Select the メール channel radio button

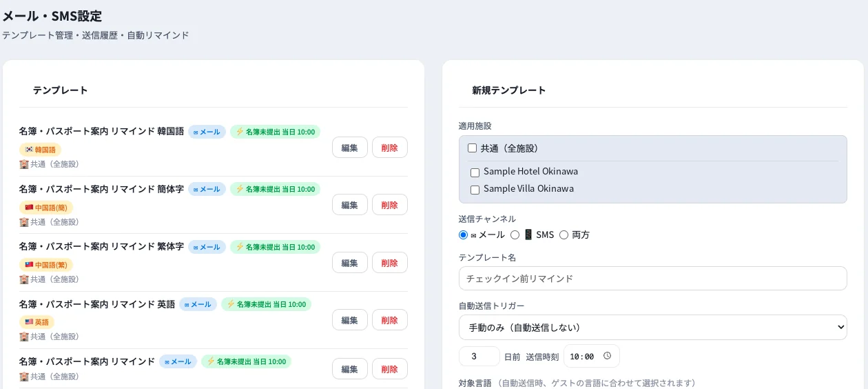tap(463, 235)
